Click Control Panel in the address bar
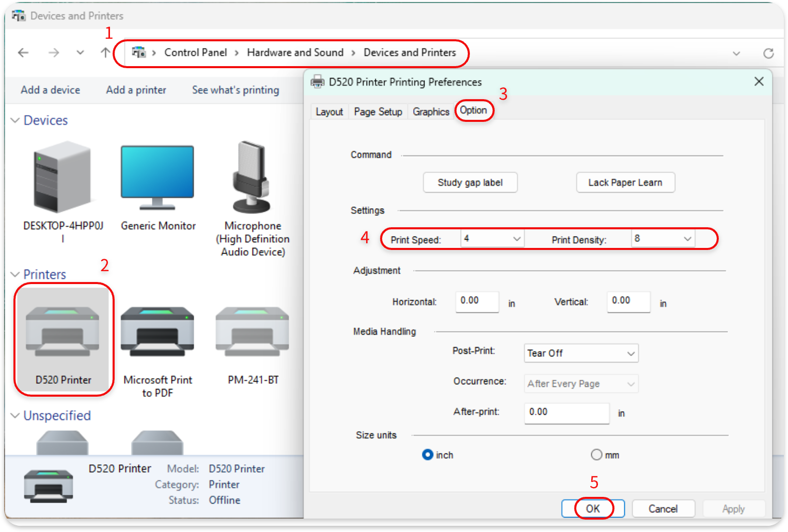 click(196, 52)
